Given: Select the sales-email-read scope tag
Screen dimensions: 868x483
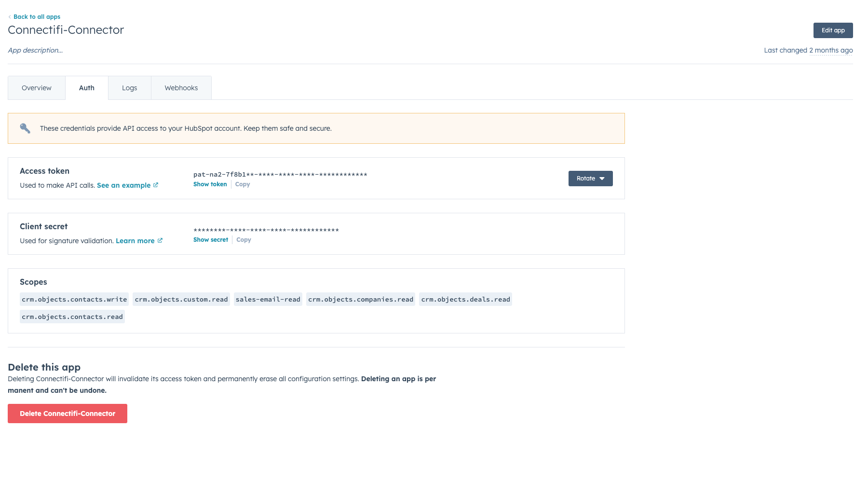Looking at the screenshot, I should click(268, 300).
